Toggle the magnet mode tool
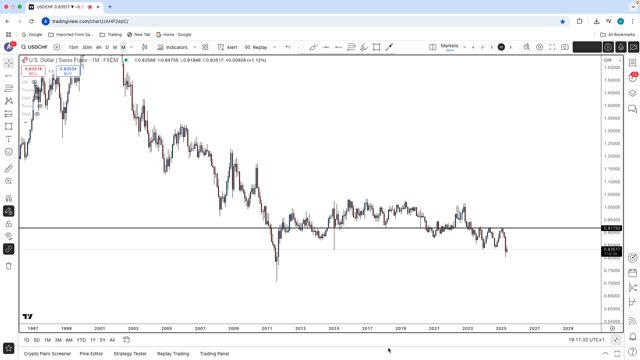This screenshot has width=640, height=360. (x=9, y=198)
